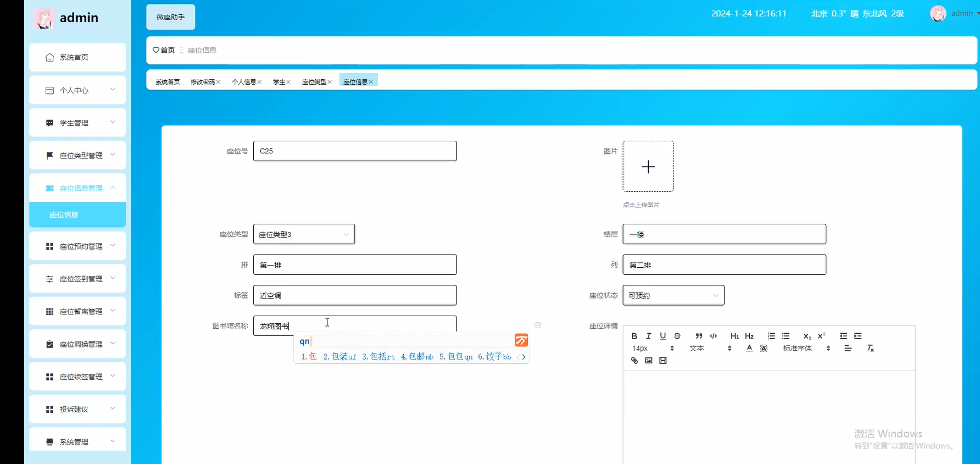Choose IME candidate 包括

(x=378, y=357)
